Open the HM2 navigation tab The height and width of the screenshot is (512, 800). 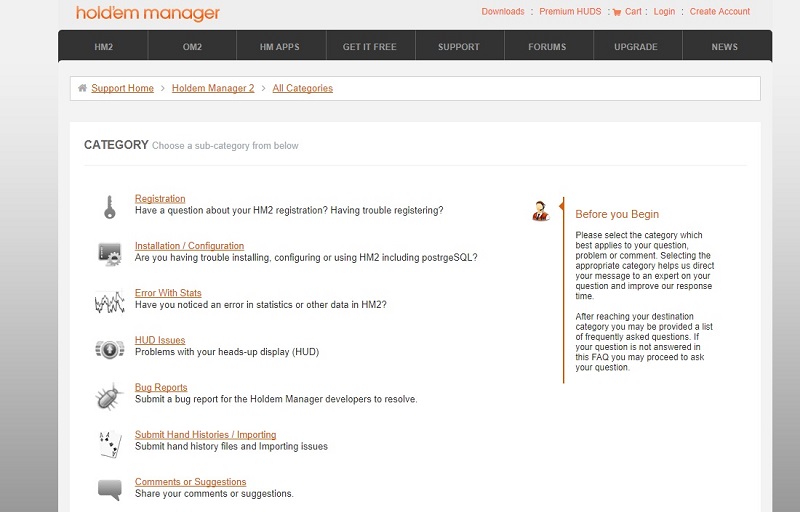pyautogui.click(x=103, y=47)
